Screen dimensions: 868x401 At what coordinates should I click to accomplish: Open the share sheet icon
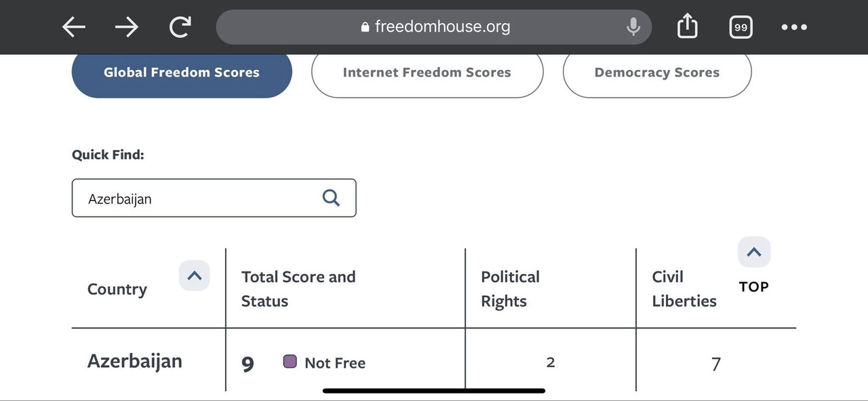[687, 26]
